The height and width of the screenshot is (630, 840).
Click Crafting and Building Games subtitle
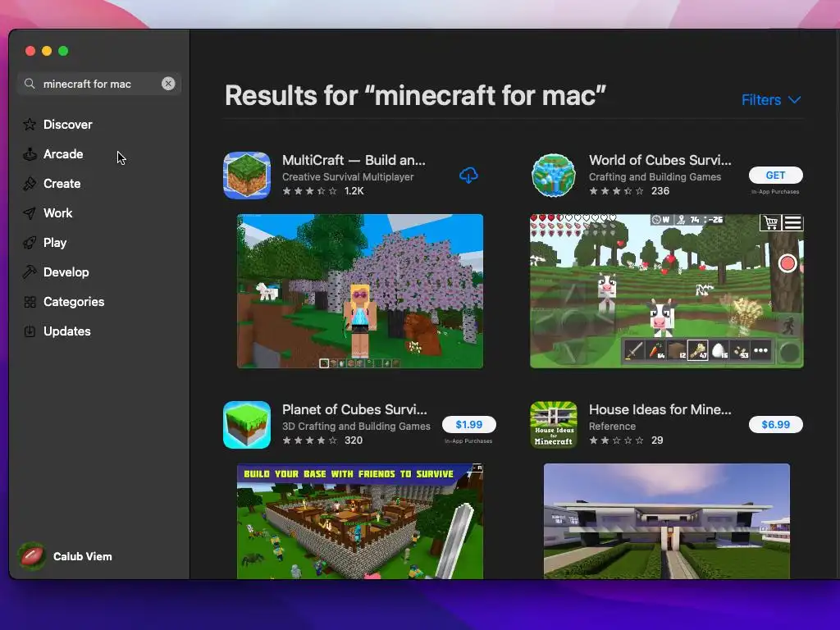[655, 177]
